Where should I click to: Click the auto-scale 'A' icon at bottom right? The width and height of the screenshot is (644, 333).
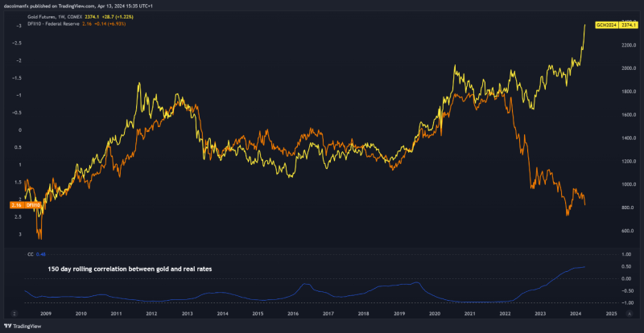(630, 313)
